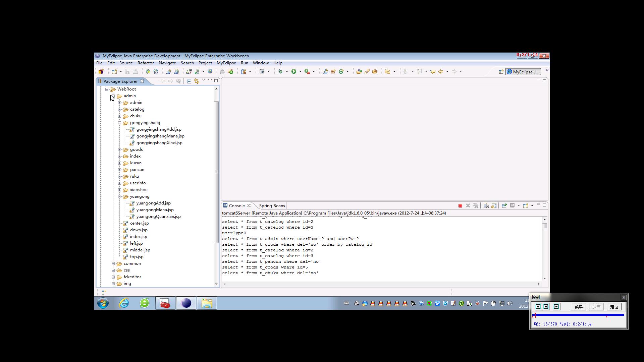Click the Run External Tools icon
644x362 pixels.
(307, 71)
